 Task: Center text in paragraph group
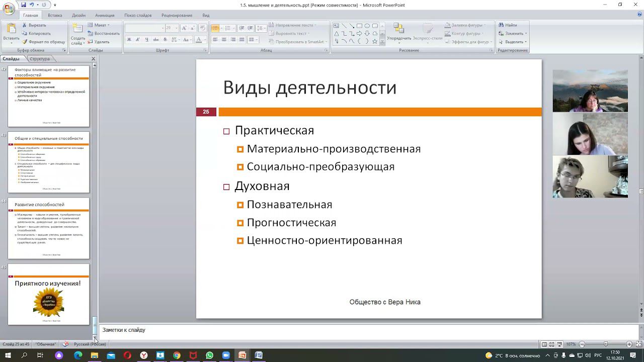pos(224,40)
